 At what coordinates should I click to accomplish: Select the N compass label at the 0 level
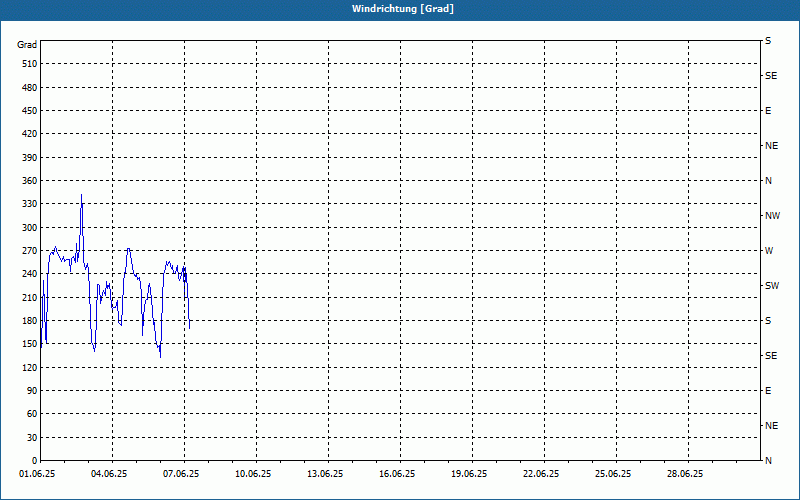(768, 461)
